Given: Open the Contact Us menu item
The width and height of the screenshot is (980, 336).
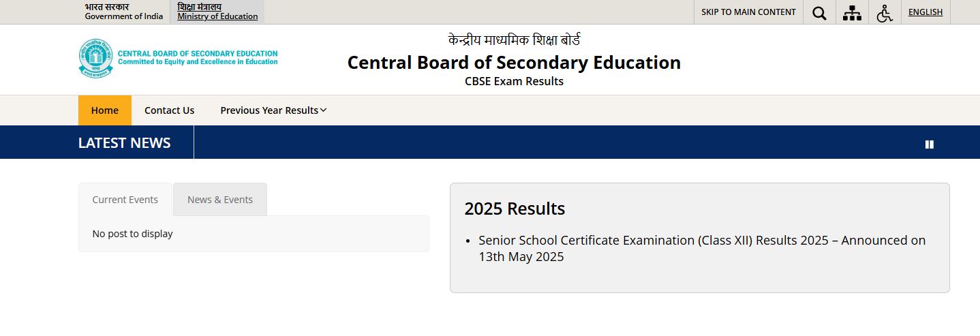Looking at the screenshot, I should (169, 110).
